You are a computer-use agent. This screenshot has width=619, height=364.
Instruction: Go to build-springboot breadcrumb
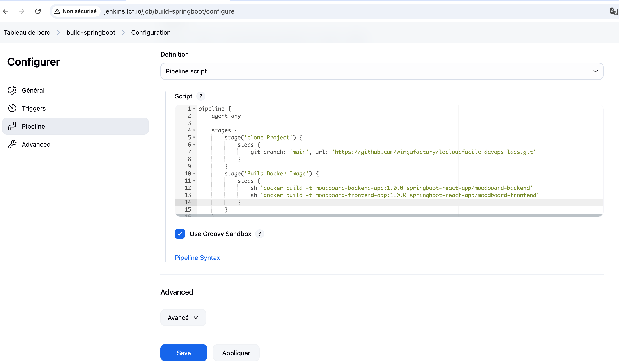click(91, 32)
